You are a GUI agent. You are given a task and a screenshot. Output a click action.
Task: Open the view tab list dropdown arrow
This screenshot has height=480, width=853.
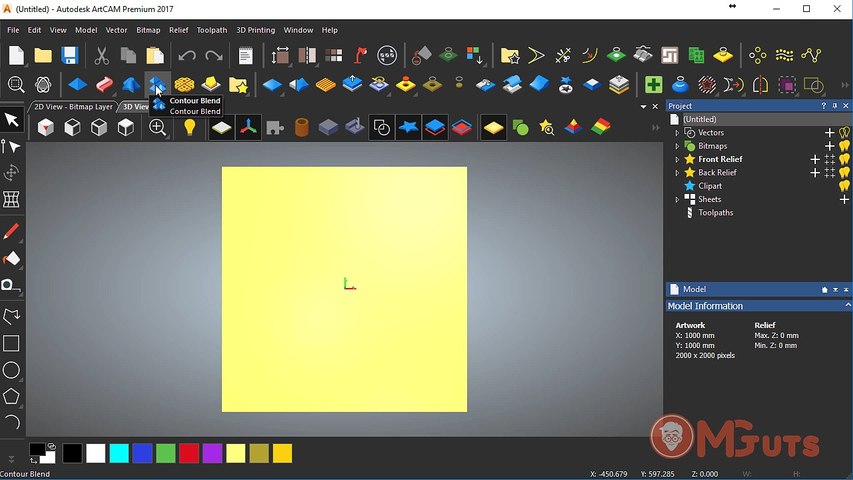[x=644, y=107]
